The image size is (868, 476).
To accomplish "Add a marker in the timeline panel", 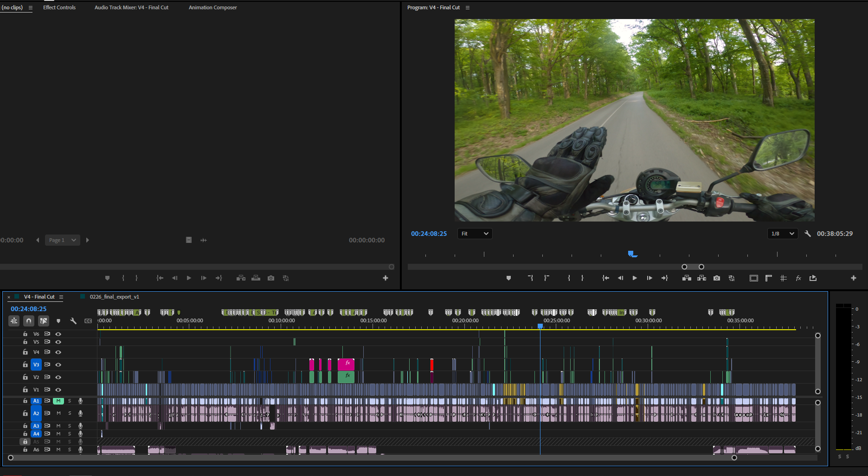I will click(58, 321).
